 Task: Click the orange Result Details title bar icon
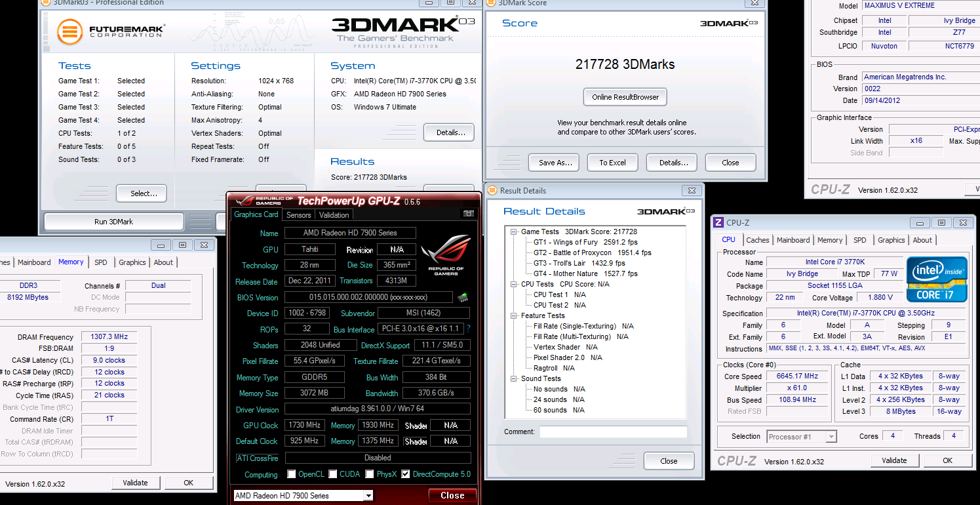(493, 191)
